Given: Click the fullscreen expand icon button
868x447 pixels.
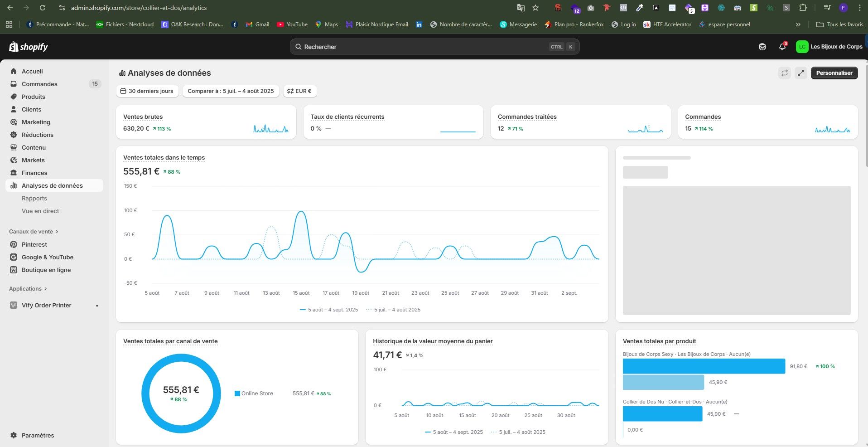Looking at the screenshot, I should 801,73.
